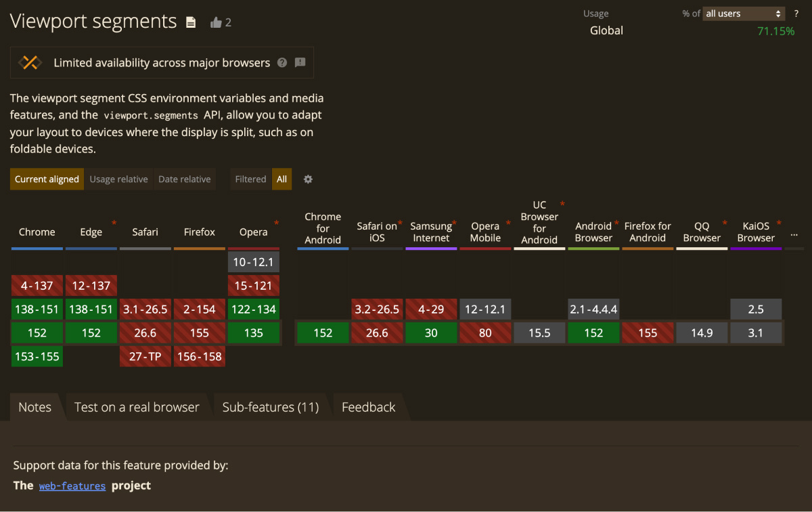Screen dimensions: 812x512
Task: Click the Opera column header
Action: [x=254, y=232]
